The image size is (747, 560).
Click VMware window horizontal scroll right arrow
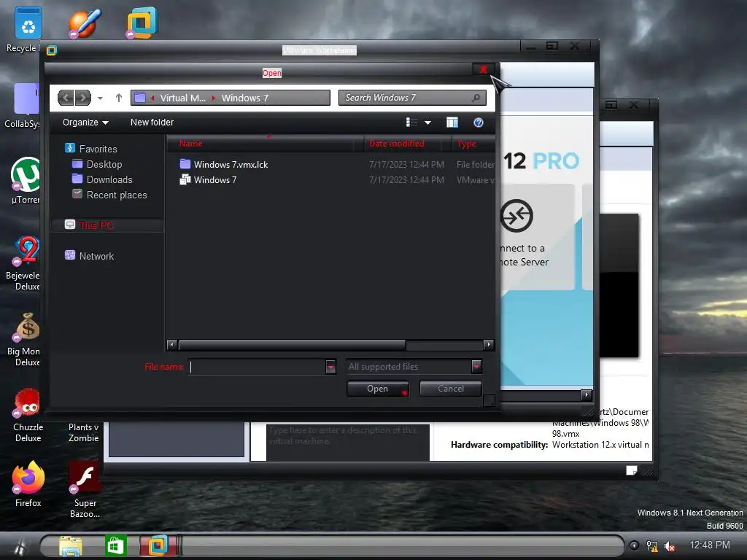[587, 394]
